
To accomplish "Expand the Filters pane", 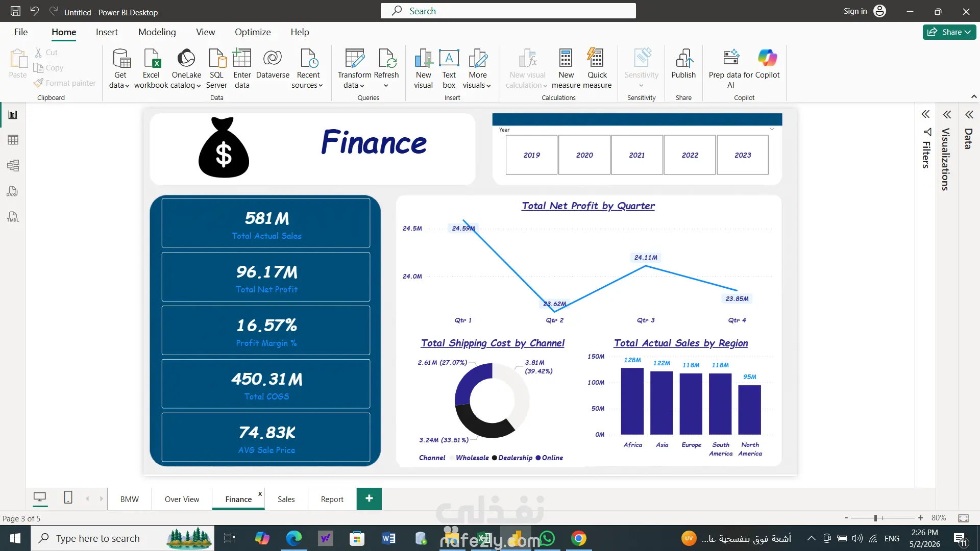I will point(925,114).
